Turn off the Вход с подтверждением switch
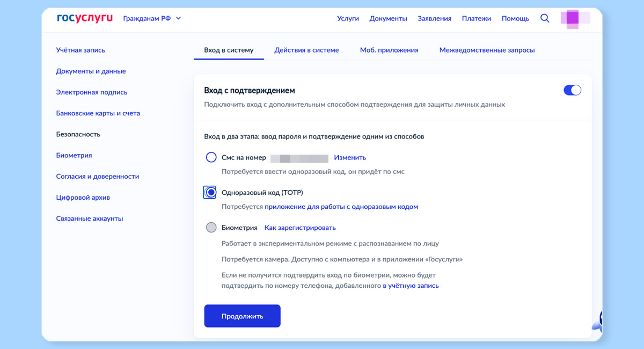The width and height of the screenshot is (644, 349). (x=572, y=90)
